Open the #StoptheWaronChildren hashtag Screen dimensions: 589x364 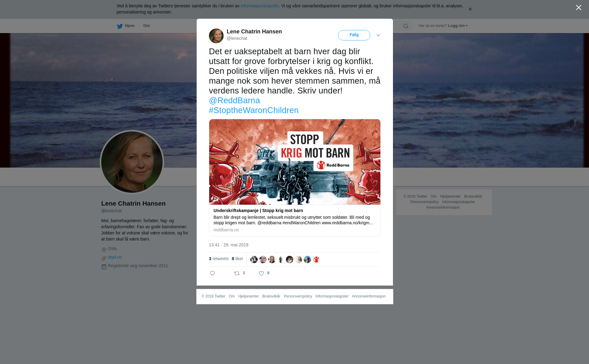point(254,110)
